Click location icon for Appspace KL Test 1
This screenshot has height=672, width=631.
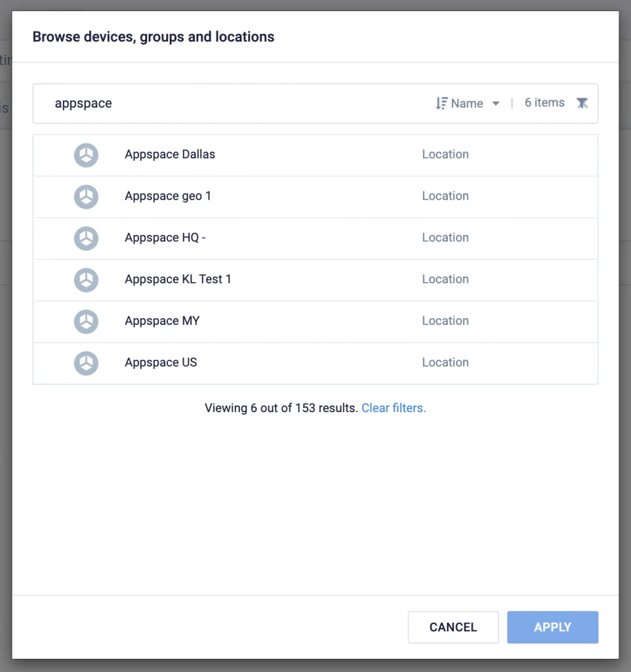(x=86, y=280)
